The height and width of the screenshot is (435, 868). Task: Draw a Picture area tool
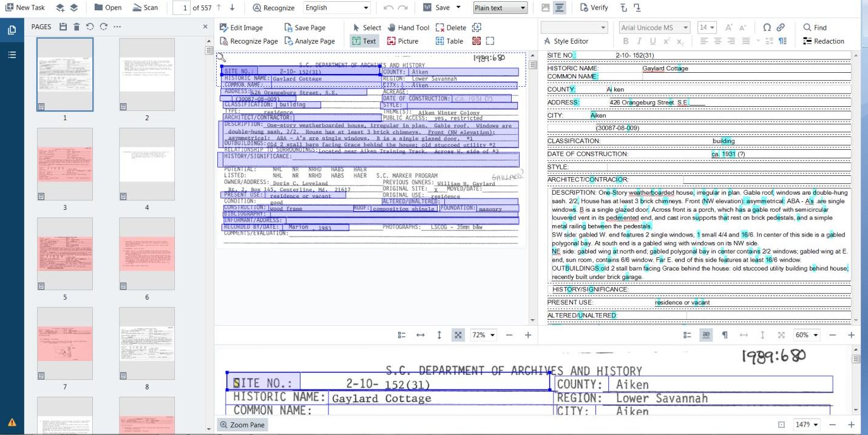point(403,41)
